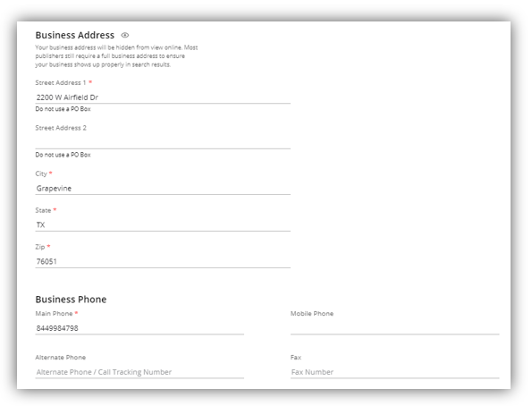Viewport: 532px width, 406px height.
Task: Click the Zip field with 76051
Action: pos(163,262)
